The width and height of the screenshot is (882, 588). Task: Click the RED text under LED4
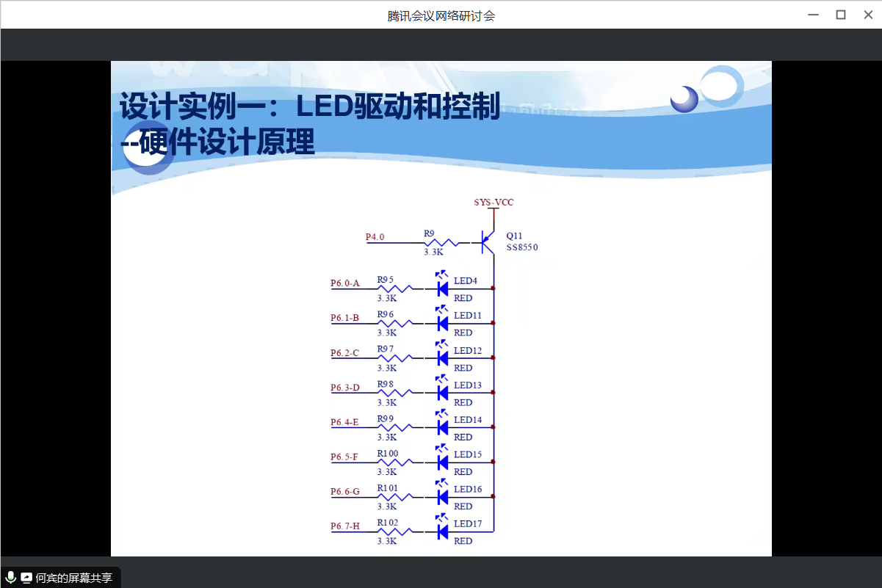(463, 299)
